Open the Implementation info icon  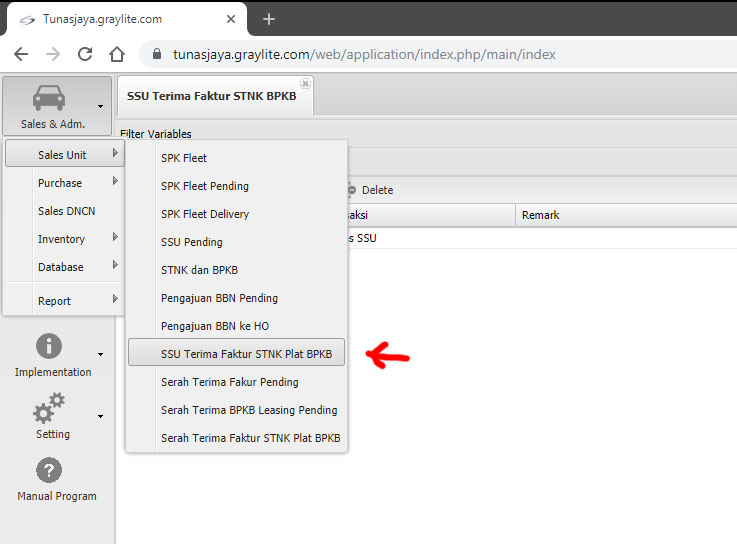coord(48,347)
